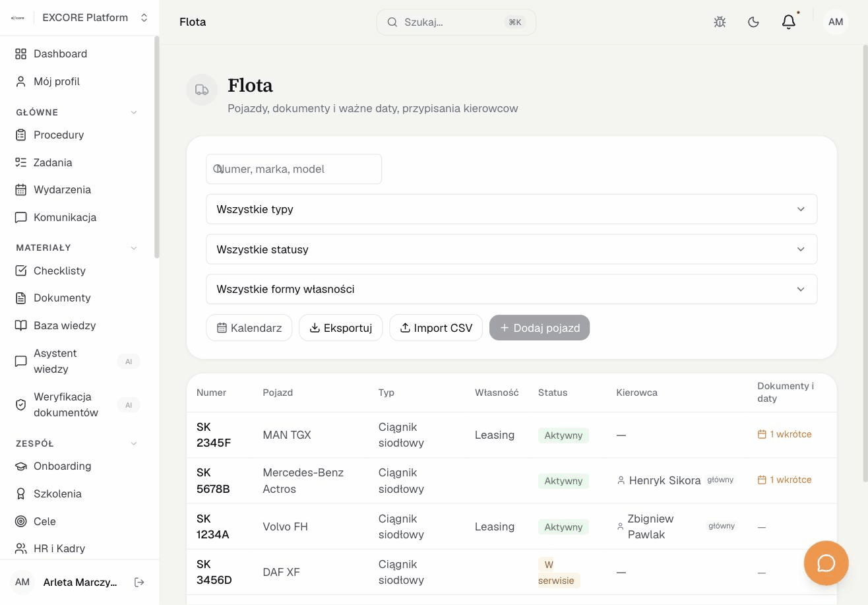Click the W serwisie status badge
This screenshot has height=605, width=868.
558,573
